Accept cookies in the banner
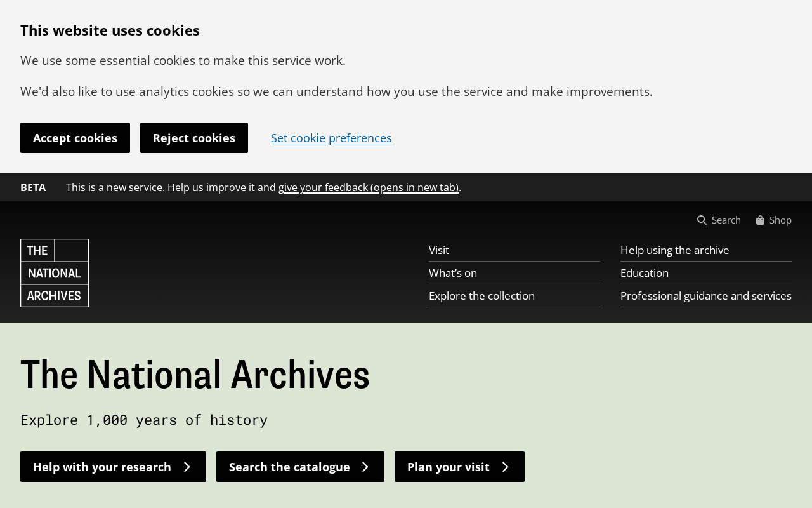 [75, 138]
